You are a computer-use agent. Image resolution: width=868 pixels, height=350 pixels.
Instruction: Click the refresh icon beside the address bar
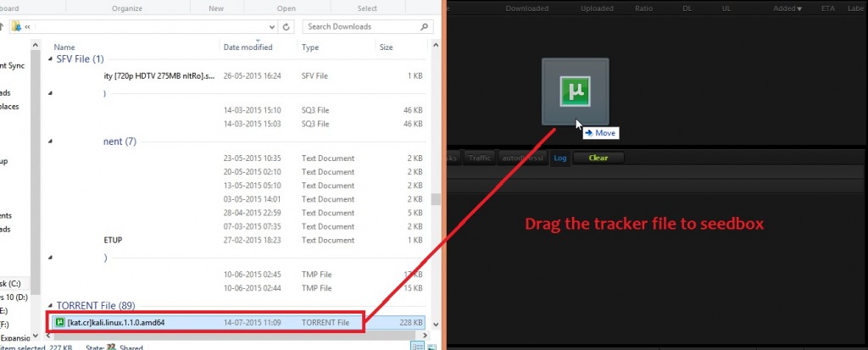coord(287,26)
